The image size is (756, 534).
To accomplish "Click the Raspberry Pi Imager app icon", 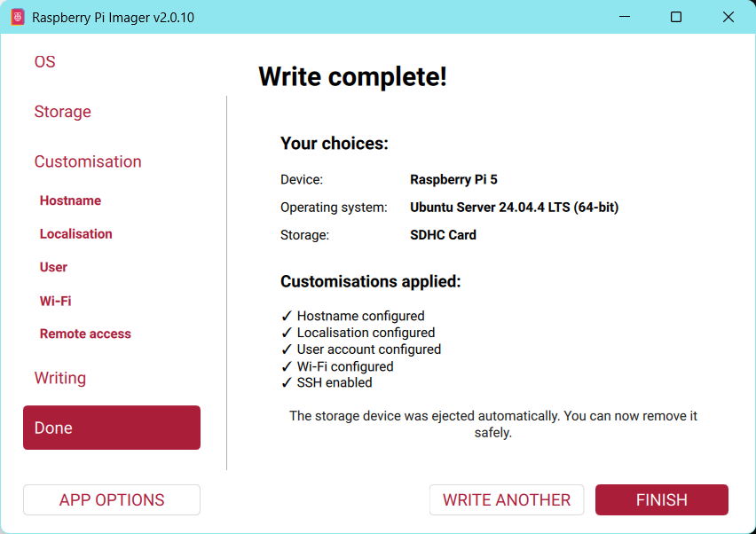I will 18,18.
